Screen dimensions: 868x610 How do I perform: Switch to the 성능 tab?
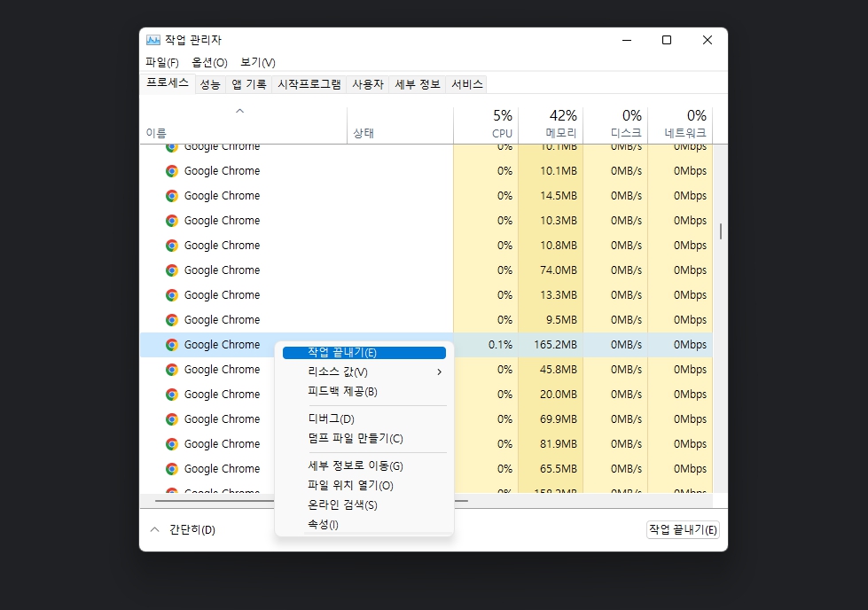(208, 83)
